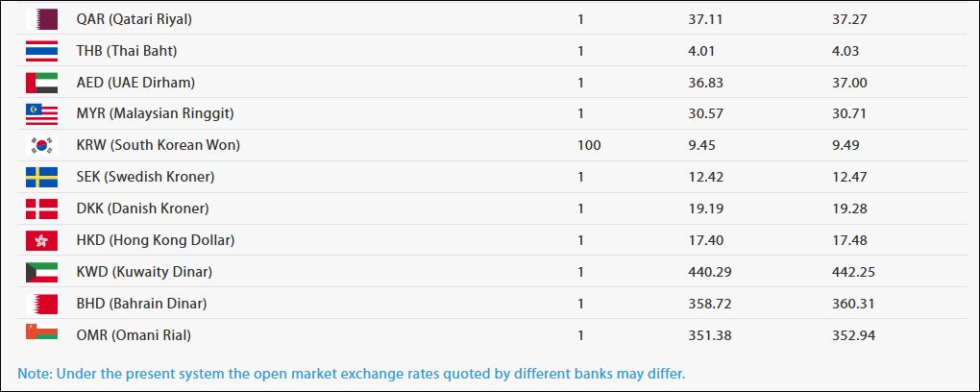
Task: Click the Thailand flag icon
Action: point(41,51)
